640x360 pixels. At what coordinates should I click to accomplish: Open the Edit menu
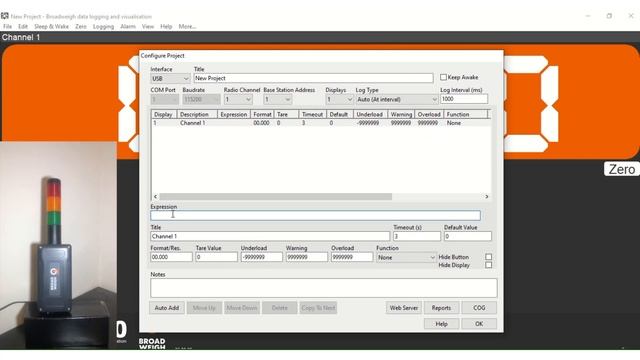point(23,27)
